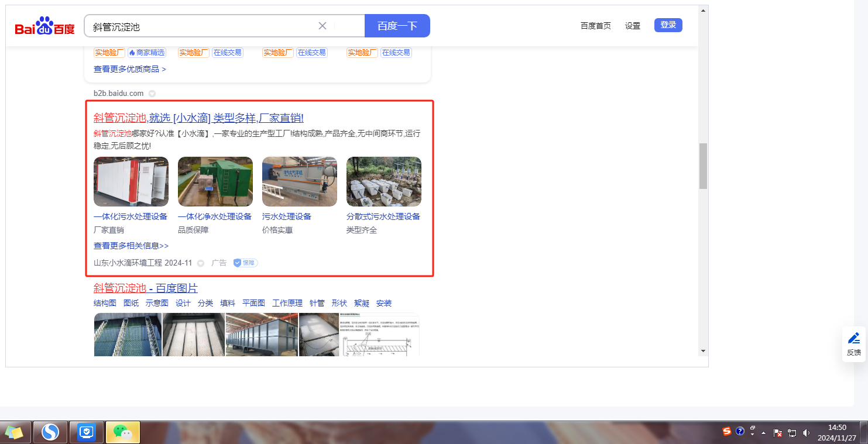Click the volume speaker tray icon
The height and width of the screenshot is (444, 868).
806,433
